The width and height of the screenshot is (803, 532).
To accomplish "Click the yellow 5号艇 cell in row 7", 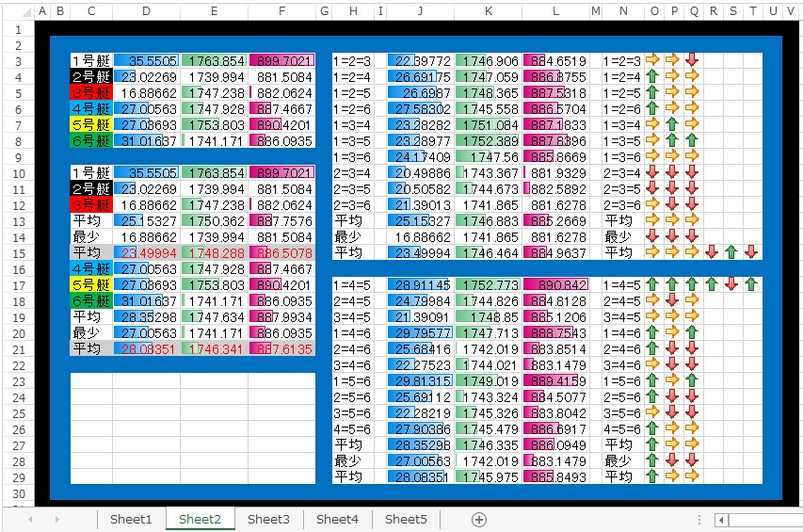I will point(91,125).
